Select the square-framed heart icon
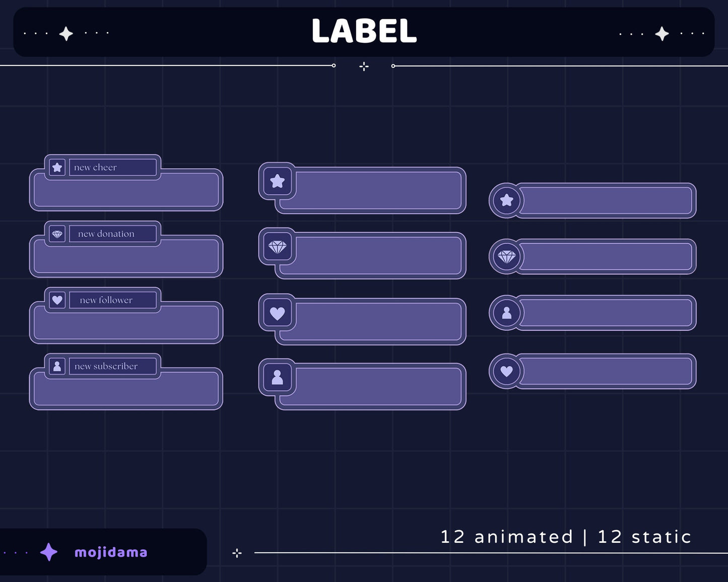The width and height of the screenshot is (728, 582). click(x=277, y=313)
